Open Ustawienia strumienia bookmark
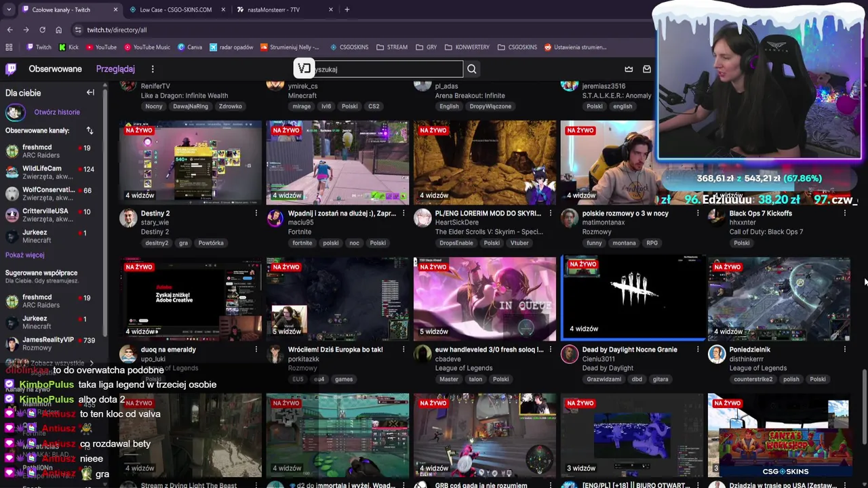Image resolution: width=868 pixels, height=488 pixels. [x=575, y=47]
